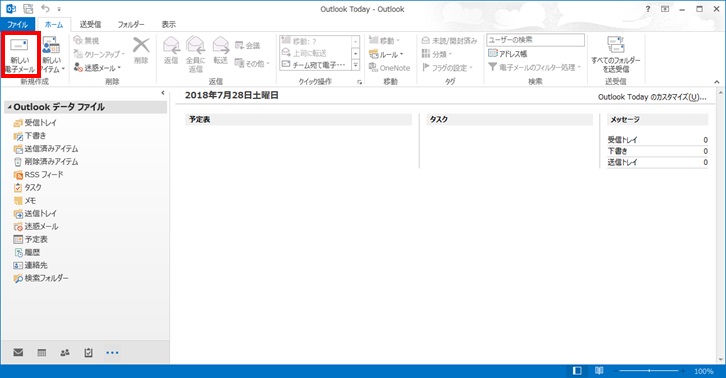Open the Help question mark icon
Screen dimensions: 726x378
[x=648, y=9]
